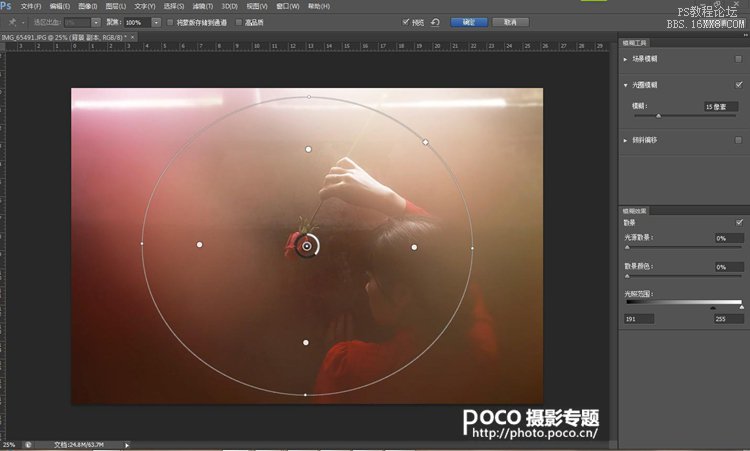Click the 散景颜色 slider handle
This screenshot has height=451, width=750.
[x=628, y=276]
